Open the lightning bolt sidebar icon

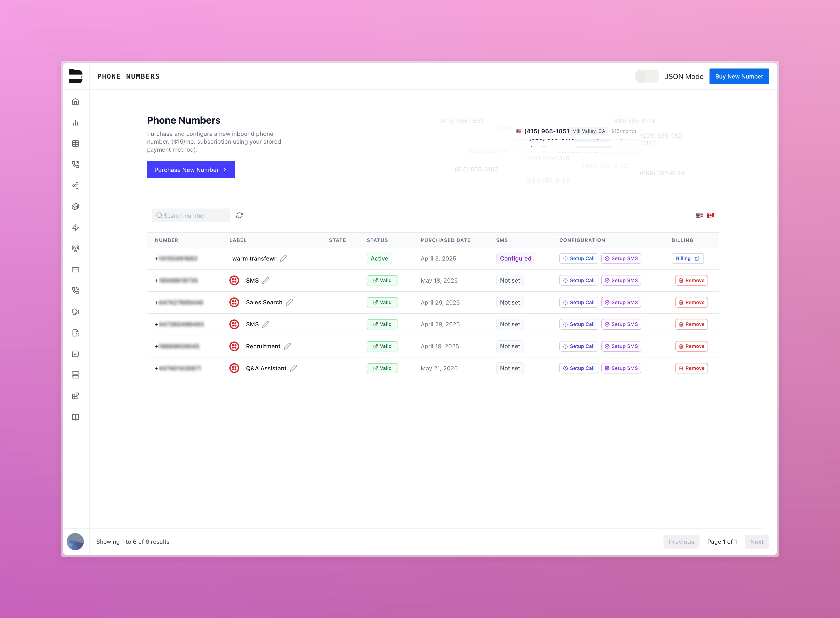[76, 228]
